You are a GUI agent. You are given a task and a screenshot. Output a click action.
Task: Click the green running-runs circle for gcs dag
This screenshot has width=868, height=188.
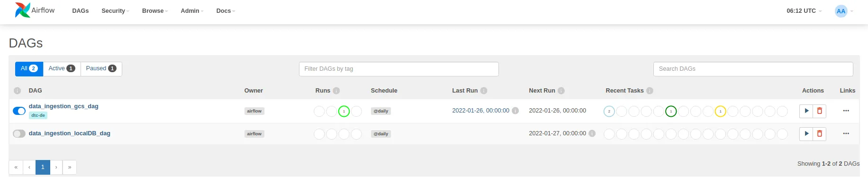344,111
